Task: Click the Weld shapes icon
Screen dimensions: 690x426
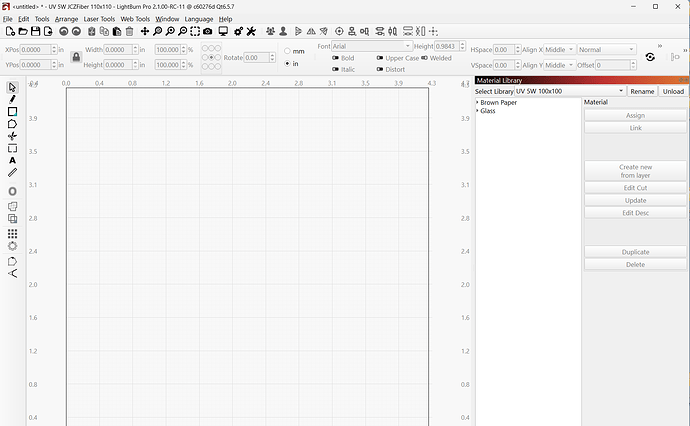Action: pos(12,206)
